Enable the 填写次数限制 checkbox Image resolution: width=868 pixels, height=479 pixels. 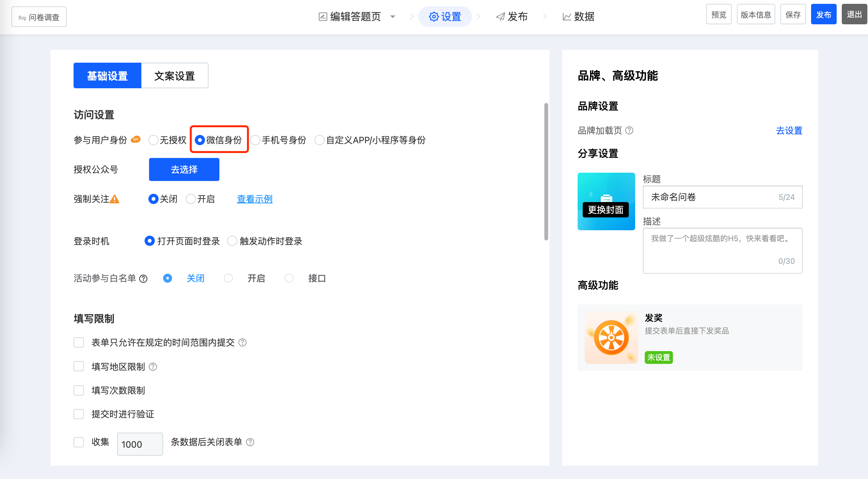coord(79,390)
